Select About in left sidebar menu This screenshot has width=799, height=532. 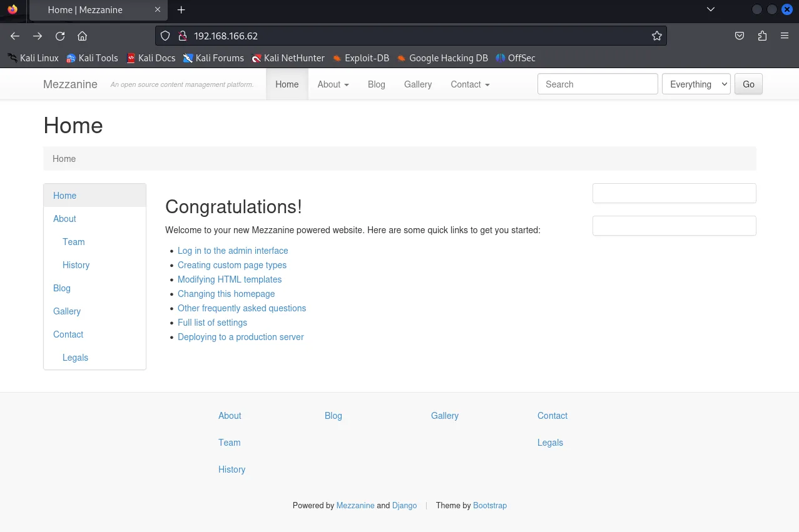(94, 219)
